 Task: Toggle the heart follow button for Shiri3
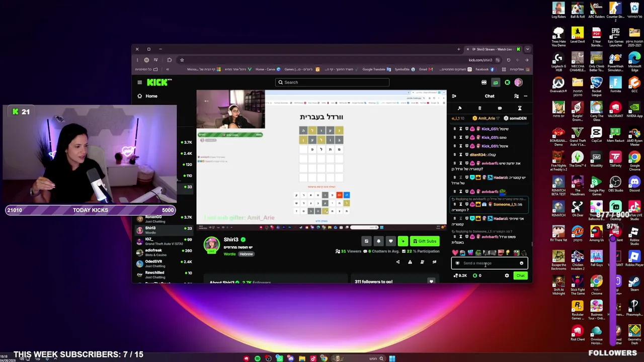(390, 241)
